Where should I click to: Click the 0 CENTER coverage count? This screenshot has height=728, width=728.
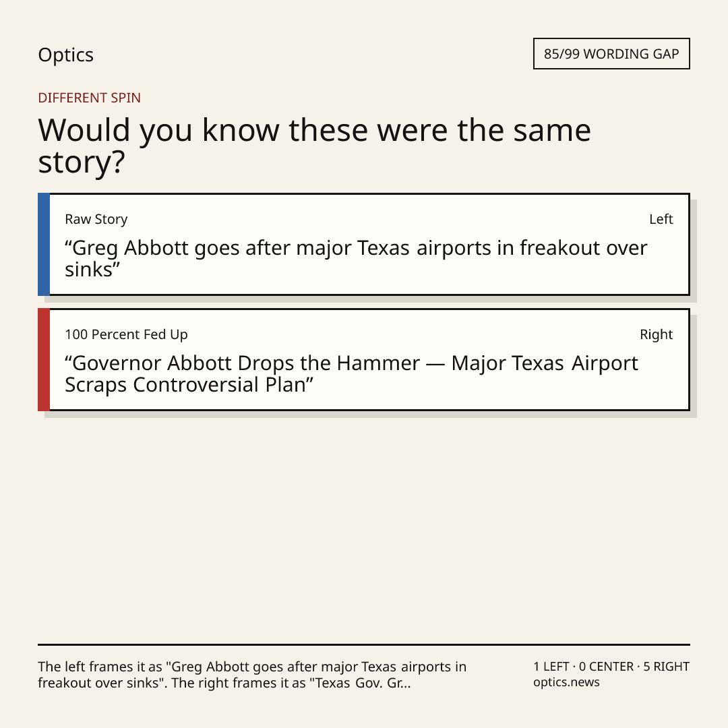pyautogui.click(x=606, y=667)
